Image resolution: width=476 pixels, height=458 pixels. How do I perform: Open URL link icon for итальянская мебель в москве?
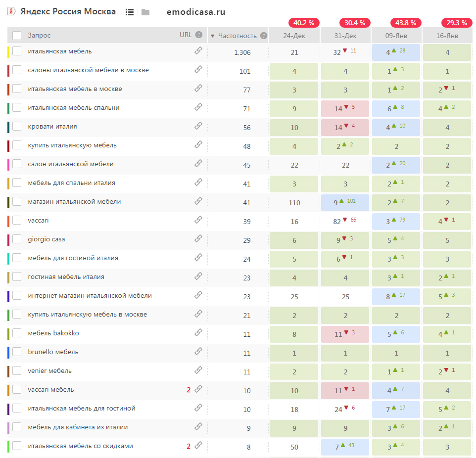198,89
